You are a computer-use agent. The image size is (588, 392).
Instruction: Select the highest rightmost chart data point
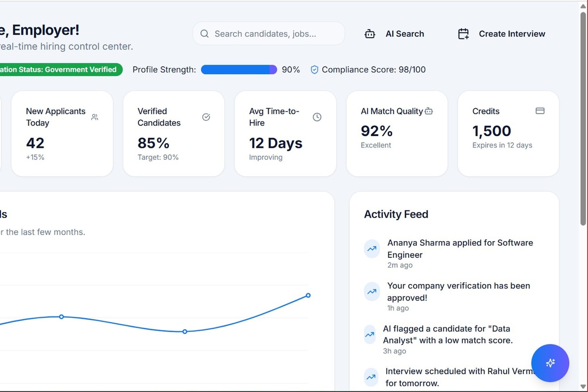tap(308, 295)
